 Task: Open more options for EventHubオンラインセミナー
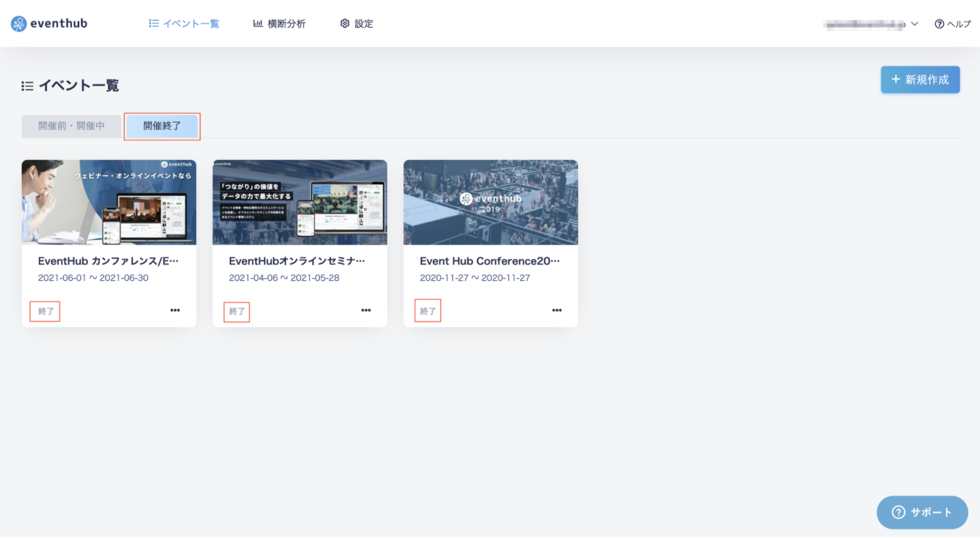366,310
